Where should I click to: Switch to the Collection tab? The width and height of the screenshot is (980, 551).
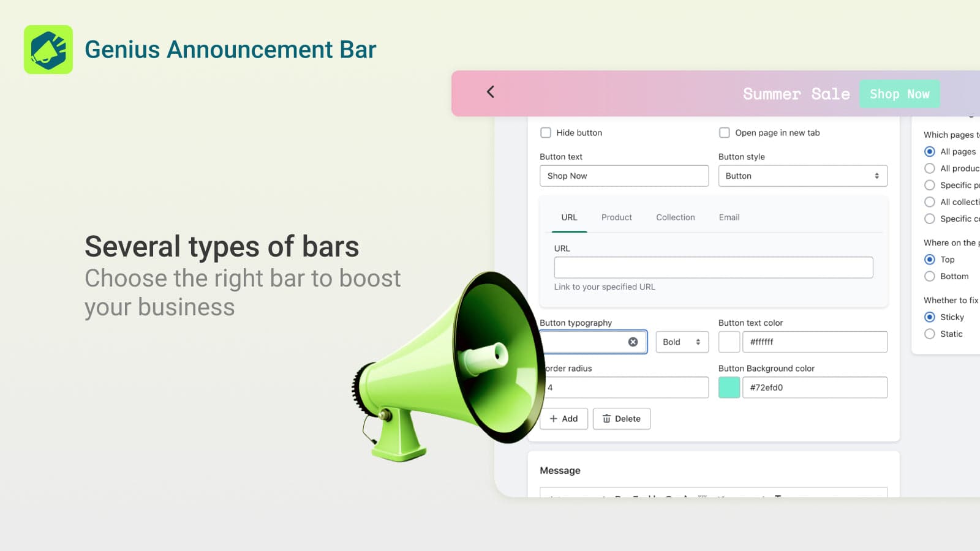675,217
